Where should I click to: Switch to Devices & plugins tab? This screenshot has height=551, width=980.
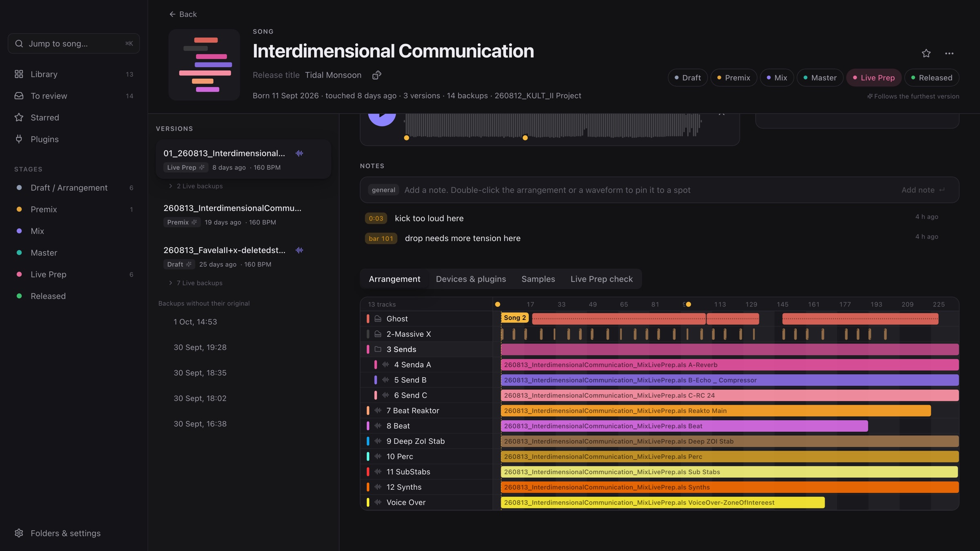tap(471, 279)
